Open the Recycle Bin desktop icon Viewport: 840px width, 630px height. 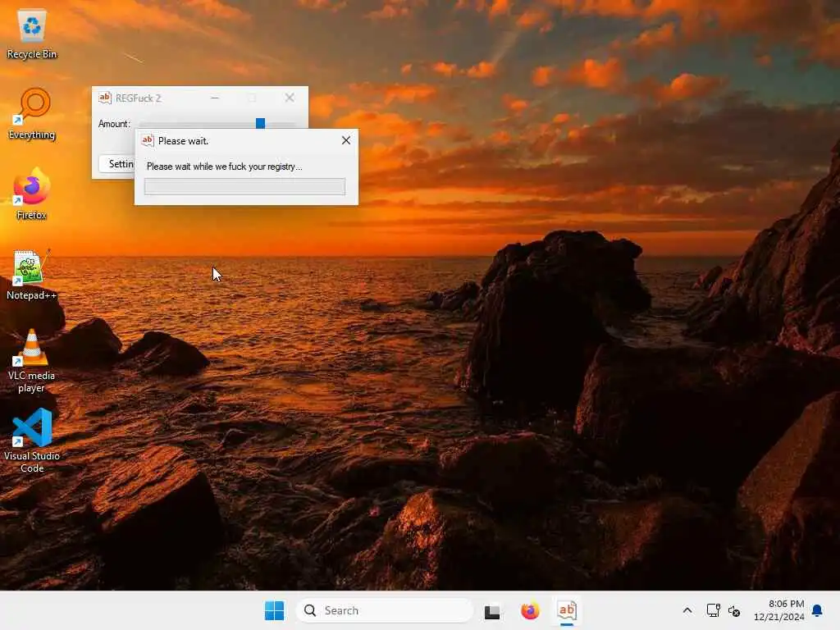click(32, 34)
